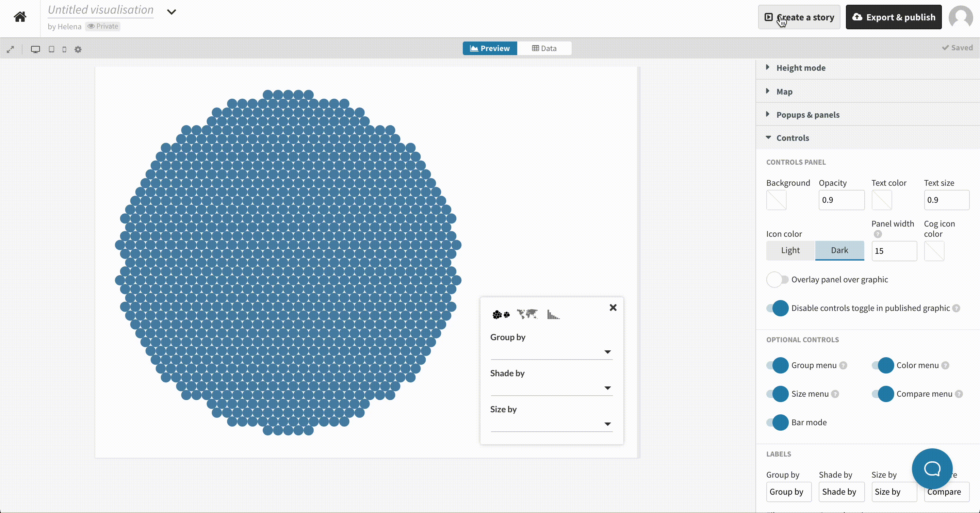
Task: Click the home icon
Action: (x=20, y=17)
